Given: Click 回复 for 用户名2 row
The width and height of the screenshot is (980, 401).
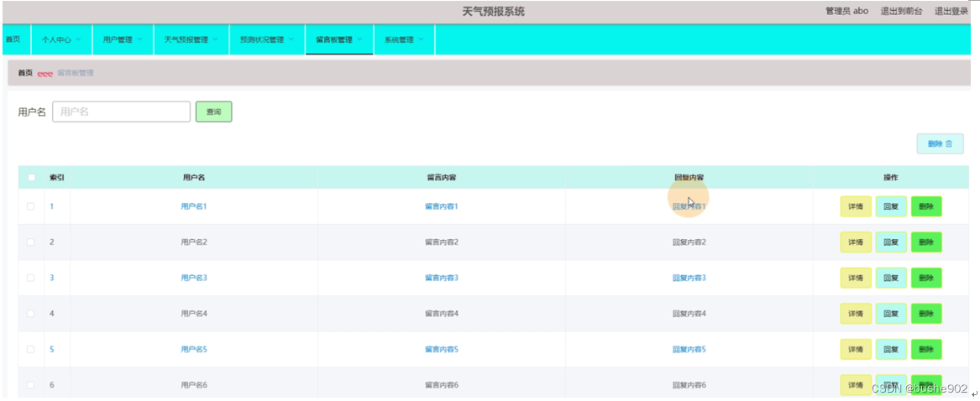Looking at the screenshot, I should (x=891, y=242).
